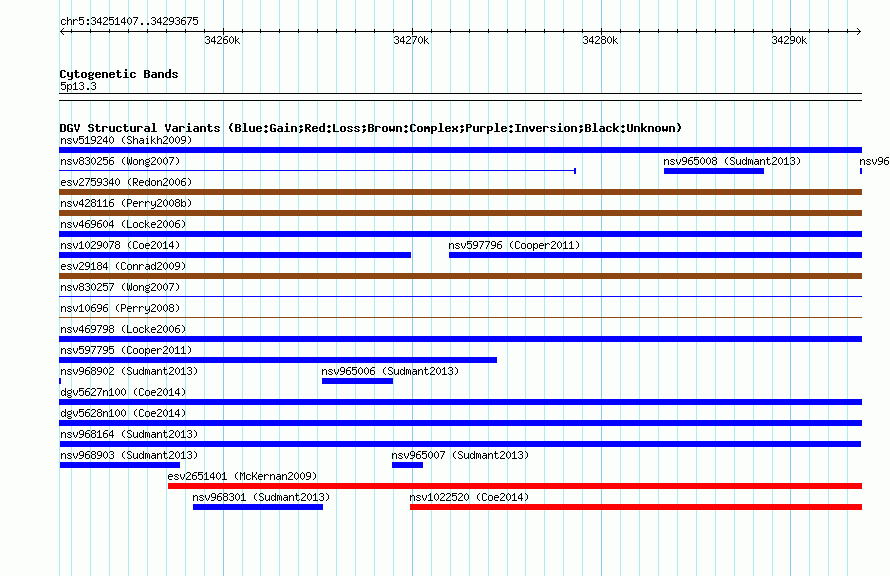Viewport: 890px width, 576px height.
Task: Click nsv469798 (Locke2006) label
Action: [x=123, y=329]
